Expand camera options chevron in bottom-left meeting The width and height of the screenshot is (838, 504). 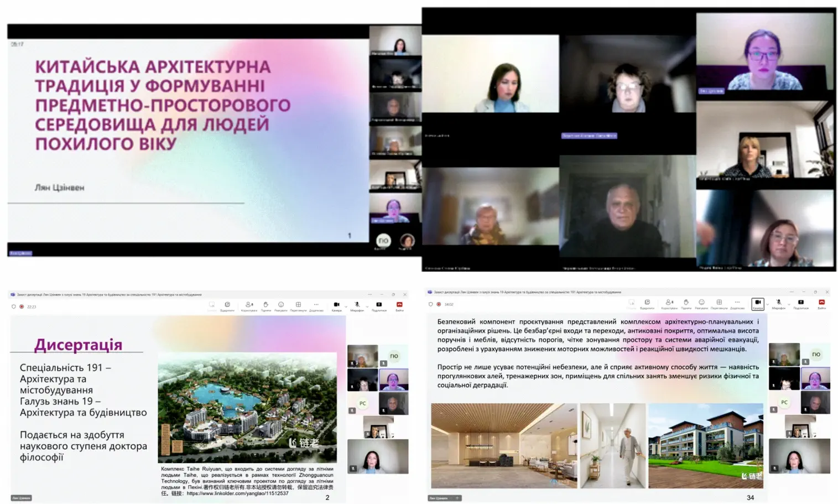tap(346, 306)
